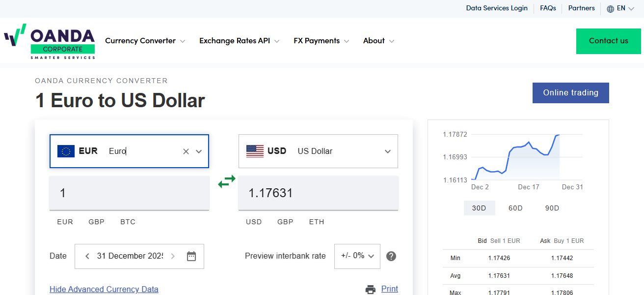Click the Contact us button
This screenshot has width=644, height=295.
(608, 41)
